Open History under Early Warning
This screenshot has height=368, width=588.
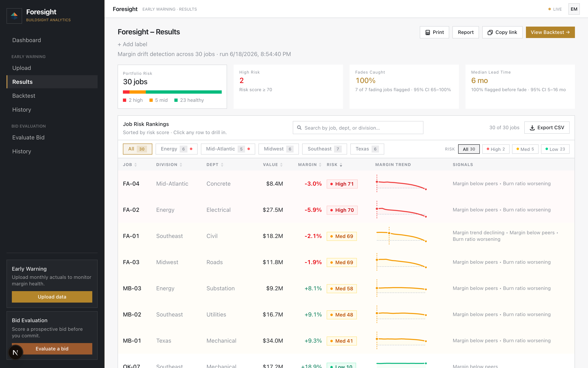pyautogui.click(x=52, y=110)
